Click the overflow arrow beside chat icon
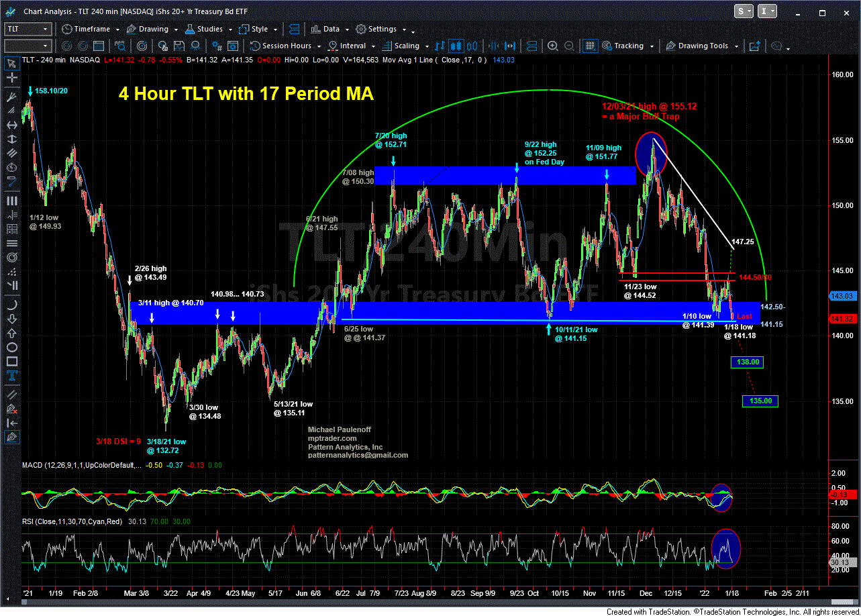 point(789,48)
